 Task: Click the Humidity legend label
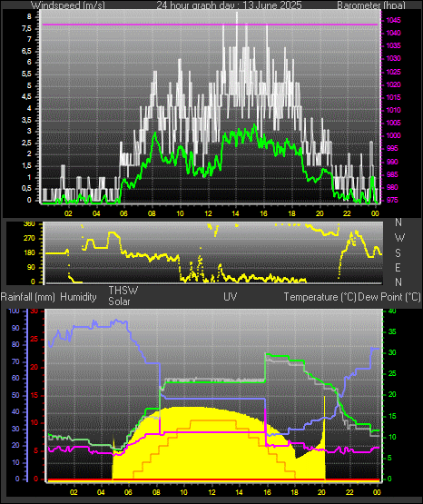click(x=78, y=297)
